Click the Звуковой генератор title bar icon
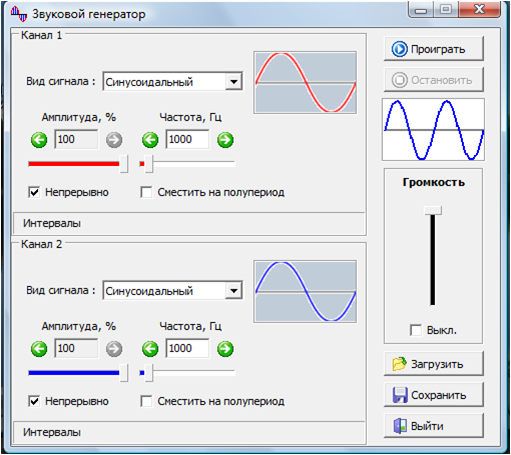The width and height of the screenshot is (511, 455). 19,14
